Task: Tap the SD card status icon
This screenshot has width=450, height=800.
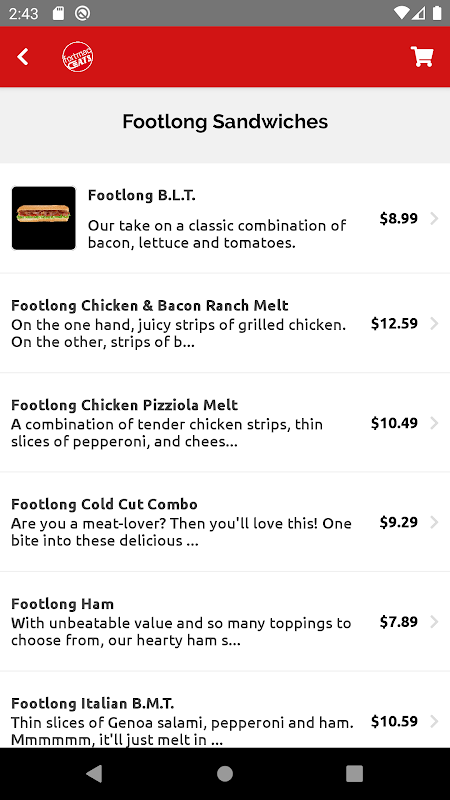Action: (x=58, y=13)
